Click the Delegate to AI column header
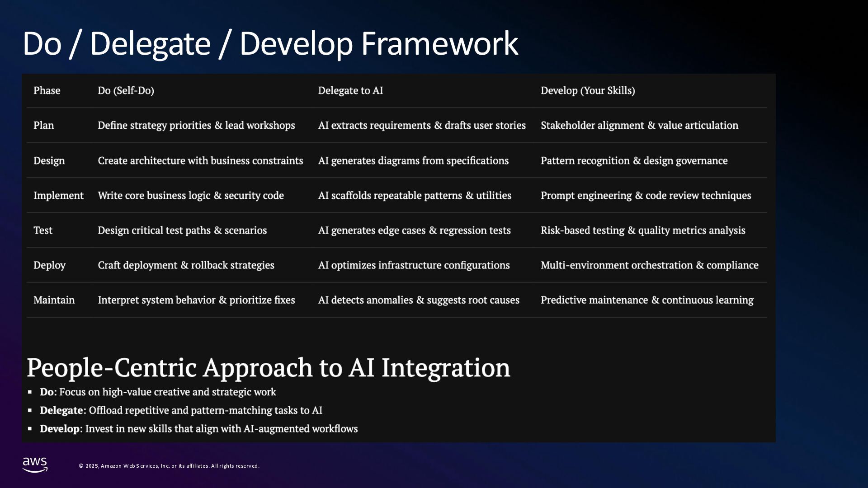Image resolution: width=868 pixels, height=488 pixels. pyautogui.click(x=350, y=90)
